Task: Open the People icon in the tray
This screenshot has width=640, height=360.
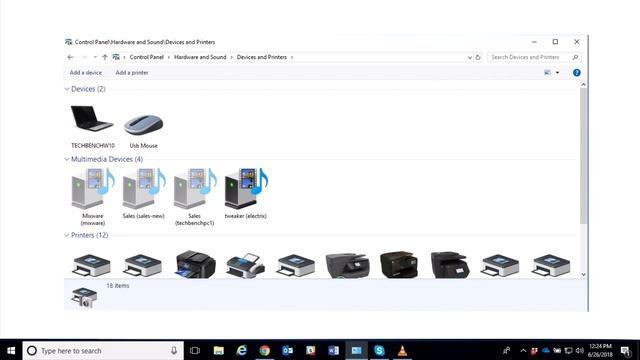Action: click(506, 350)
